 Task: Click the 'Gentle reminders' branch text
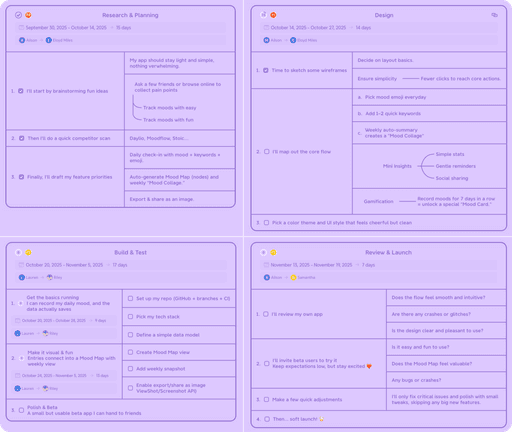[456, 166]
